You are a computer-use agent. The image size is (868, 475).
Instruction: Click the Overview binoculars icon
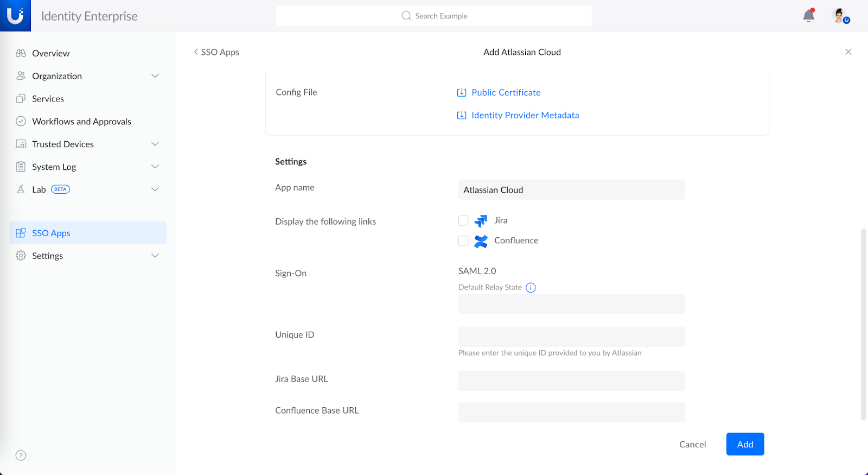pyautogui.click(x=21, y=53)
